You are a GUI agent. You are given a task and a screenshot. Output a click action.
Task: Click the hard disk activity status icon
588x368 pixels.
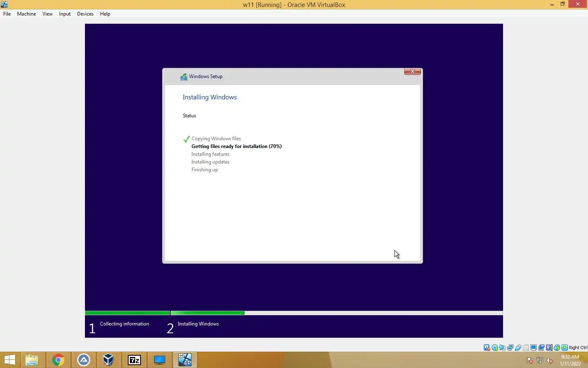point(487,348)
